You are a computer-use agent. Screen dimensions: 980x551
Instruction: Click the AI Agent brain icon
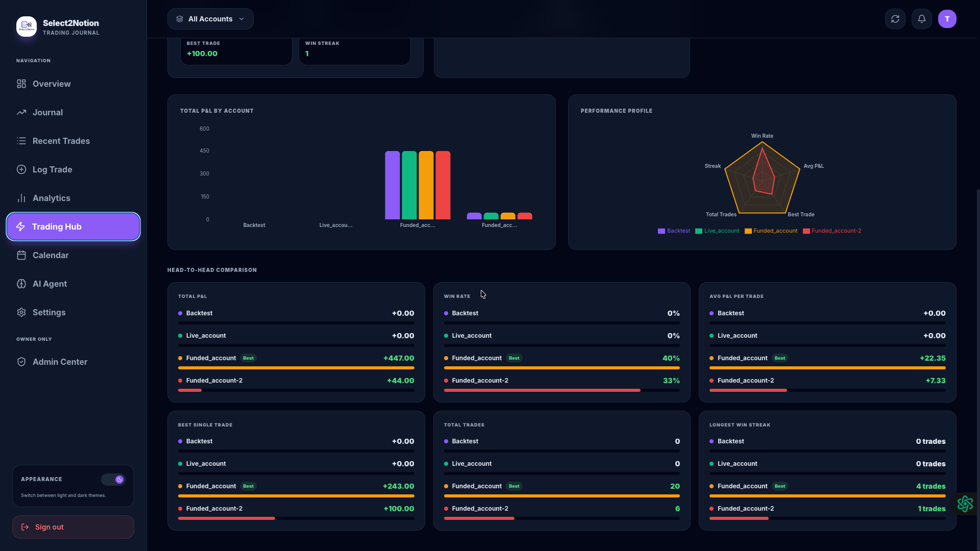coord(21,284)
